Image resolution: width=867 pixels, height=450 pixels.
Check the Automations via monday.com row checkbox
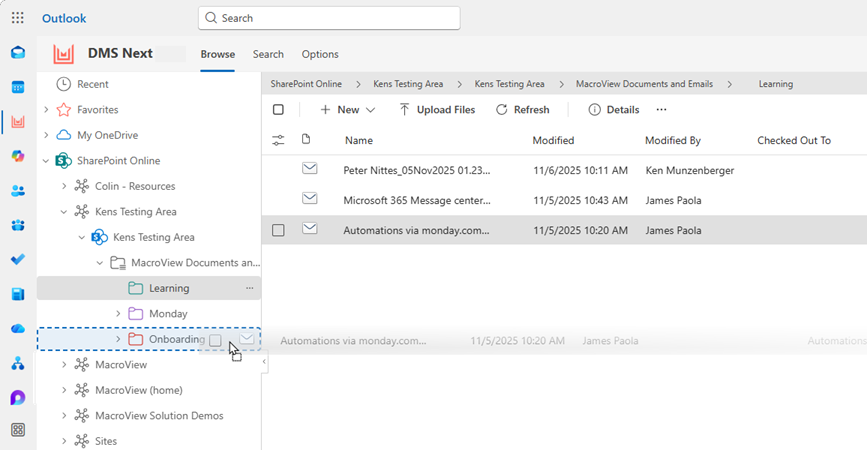(x=278, y=230)
